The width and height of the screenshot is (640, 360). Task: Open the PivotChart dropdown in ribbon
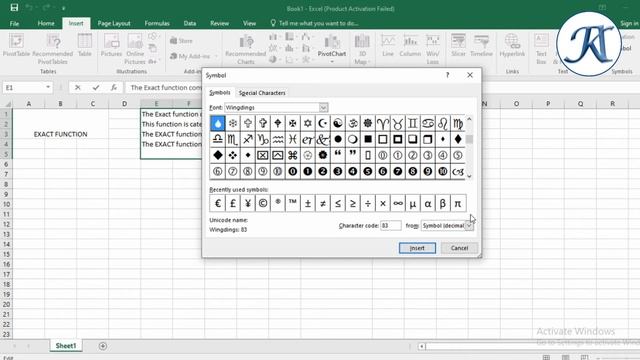tap(332, 62)
